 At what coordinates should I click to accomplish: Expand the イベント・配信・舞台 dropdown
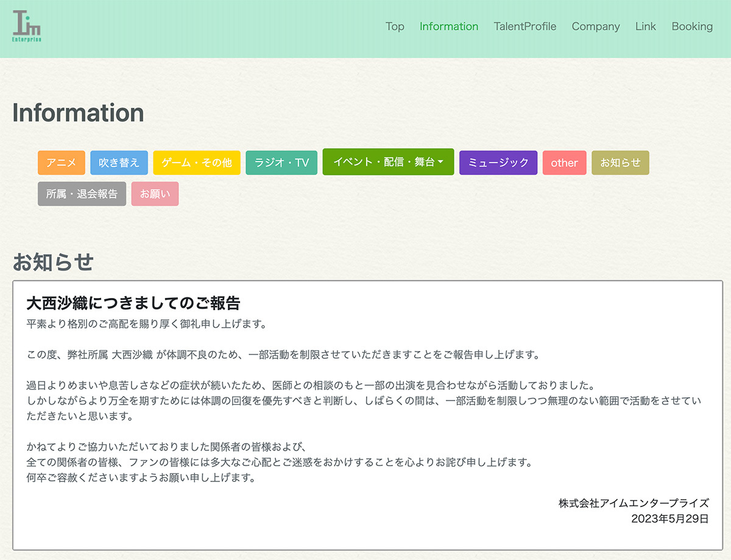tap(388, 162)
